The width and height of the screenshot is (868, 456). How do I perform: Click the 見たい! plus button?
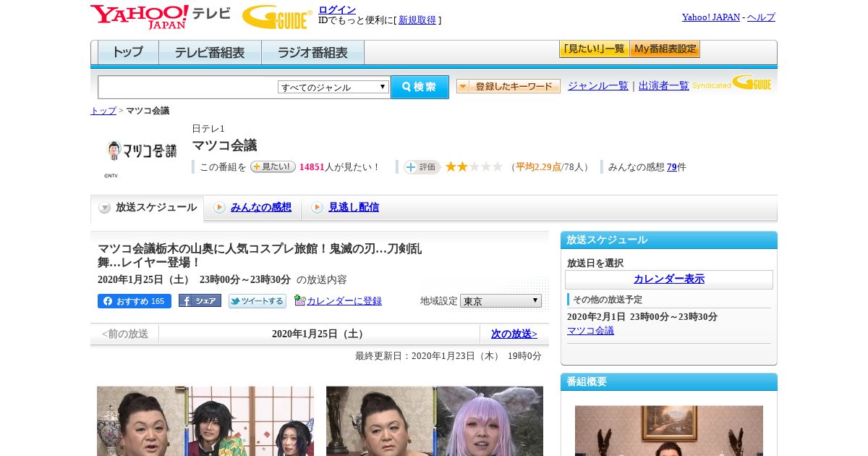(273, 166)
